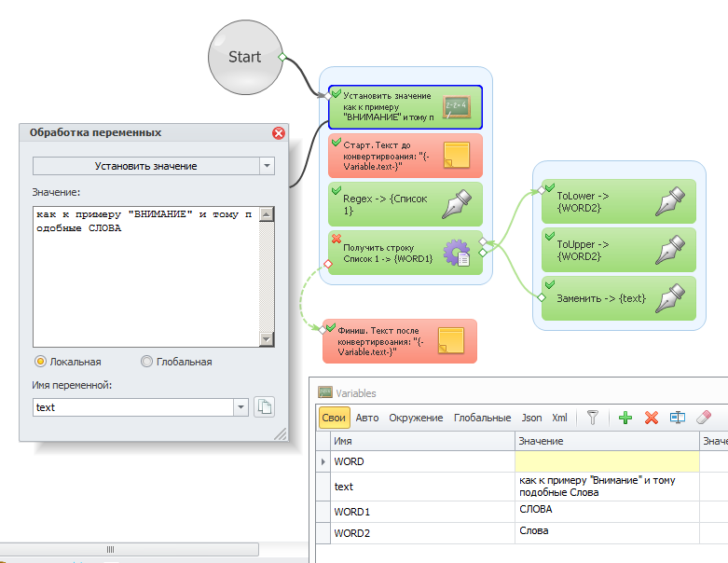The image size is (728, 563).
Task: Toggle the green check on Установить значение block
Action: 337,93
